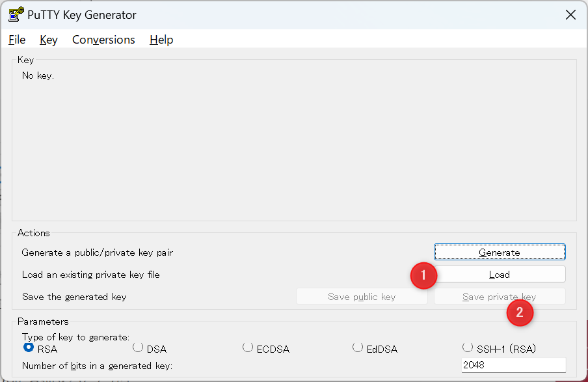Click the Generate button
The height and width of the screenshot is (382, 588).
tap(500, 252)
